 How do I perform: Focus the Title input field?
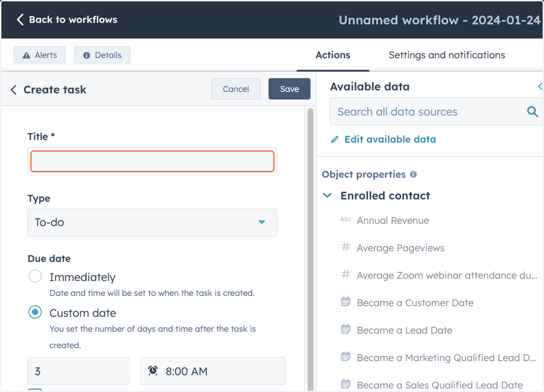pyautogui.click(x=152, y=161)
